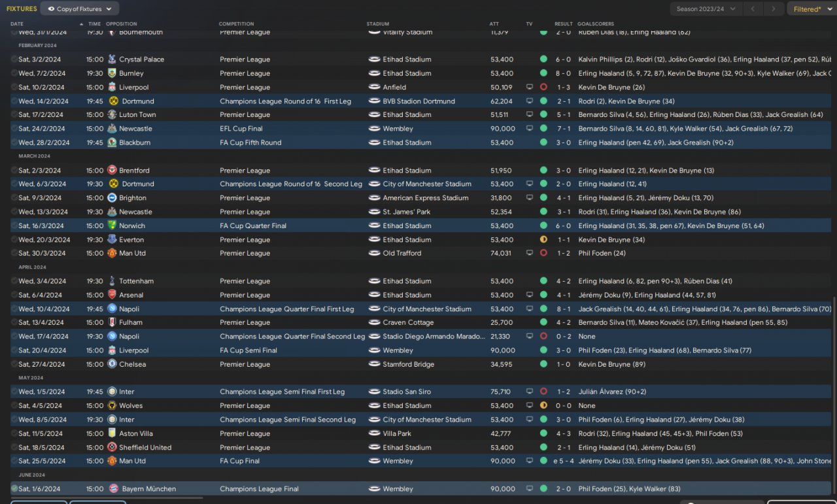The width and height of the screenshot is (837, 504).
Task: Click the Chelsea club badge
Action: [112, 364]
